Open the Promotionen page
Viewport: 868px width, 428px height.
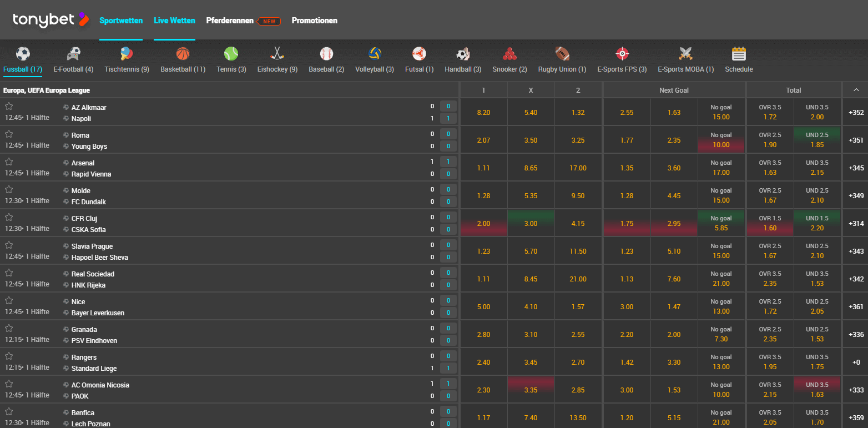point(315,21)
